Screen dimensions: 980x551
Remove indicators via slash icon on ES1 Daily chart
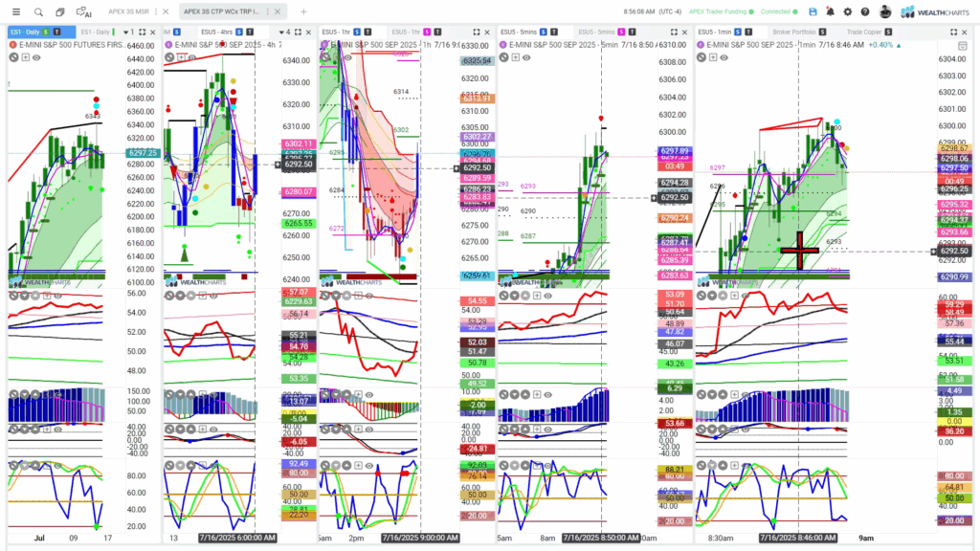[x=13, y=57]
